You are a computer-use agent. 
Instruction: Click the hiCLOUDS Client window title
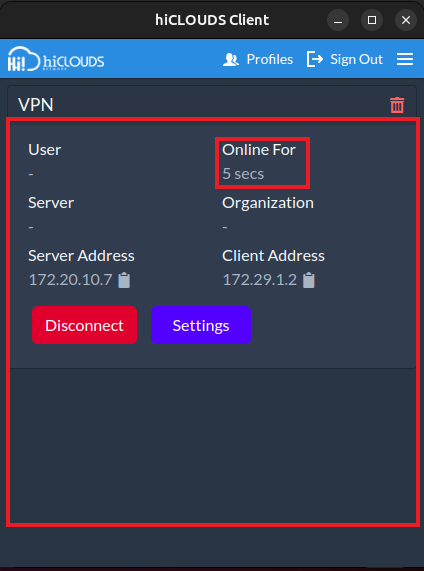(212, 20)
